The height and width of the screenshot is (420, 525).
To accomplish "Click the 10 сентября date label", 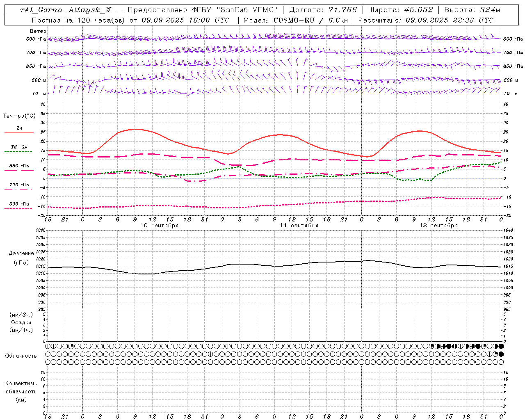I will 160,226.
